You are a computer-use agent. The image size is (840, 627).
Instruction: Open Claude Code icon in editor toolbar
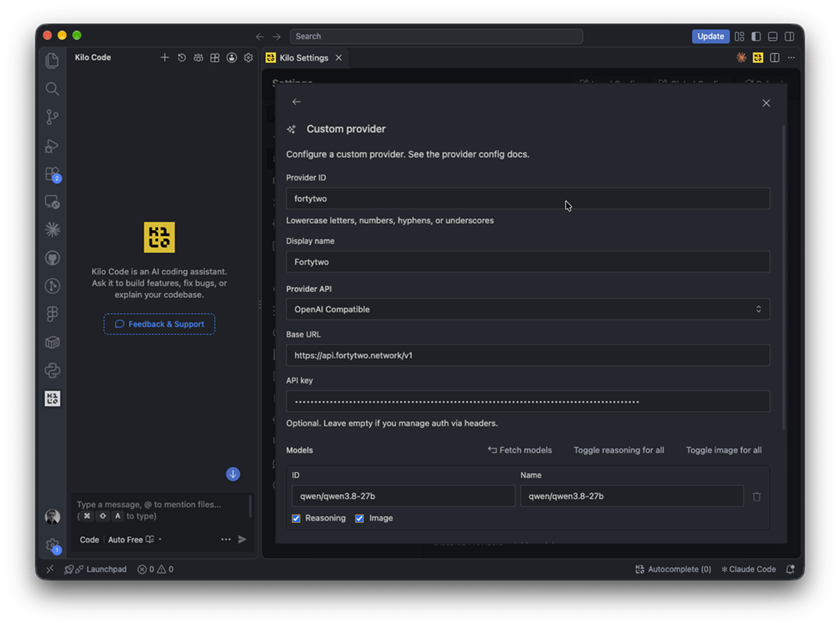[x=741, y=58]
